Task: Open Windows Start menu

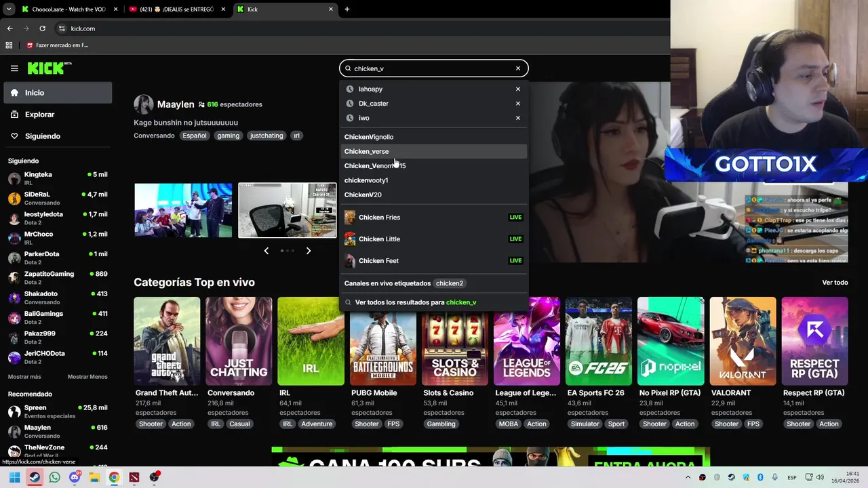Action: tap(14, 477)
